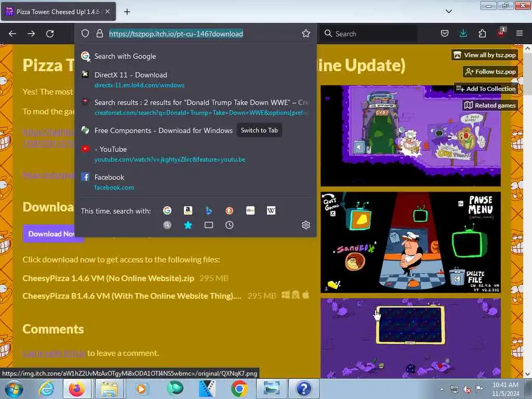
Task: View site security via the padlock icon
Action: [x=99, y=33]
